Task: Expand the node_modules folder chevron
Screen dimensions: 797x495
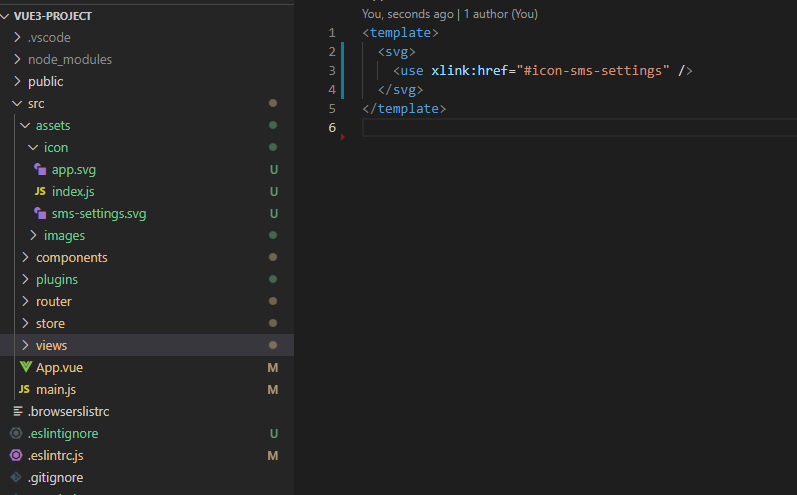Action: (17, 59)
